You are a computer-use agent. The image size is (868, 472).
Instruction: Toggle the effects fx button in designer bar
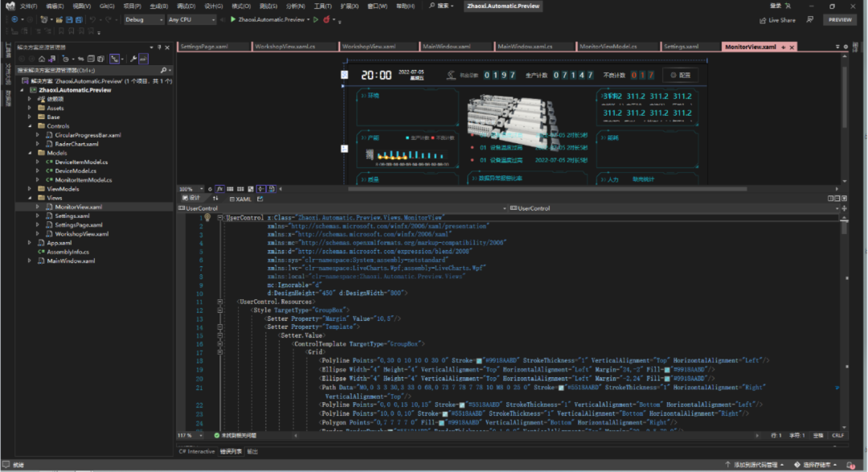220,189
